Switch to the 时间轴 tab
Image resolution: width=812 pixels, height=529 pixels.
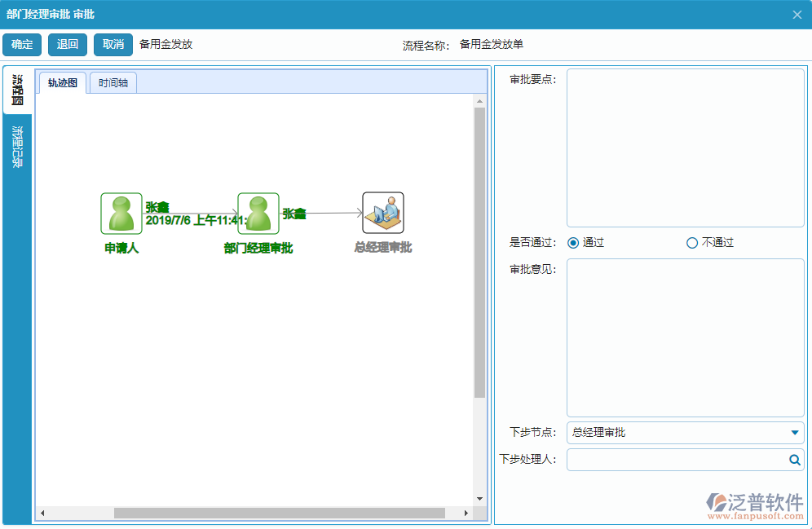[x=113, y=82]
